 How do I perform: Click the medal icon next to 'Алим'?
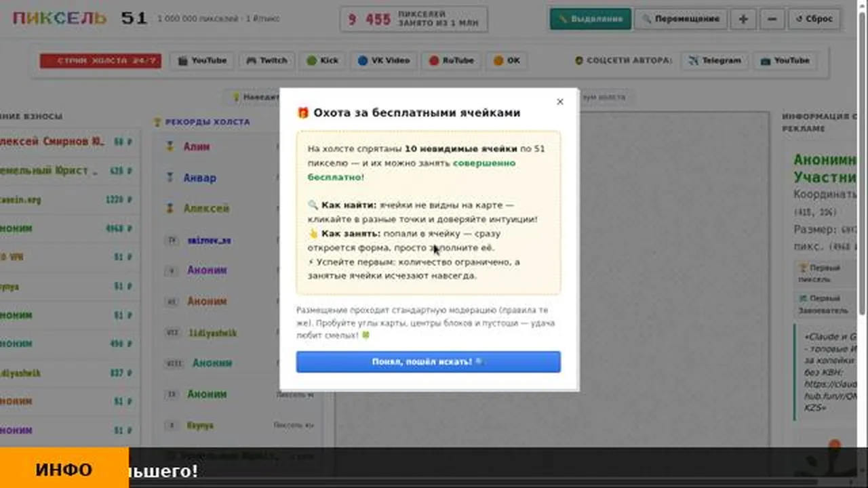[x=170, y=146]
